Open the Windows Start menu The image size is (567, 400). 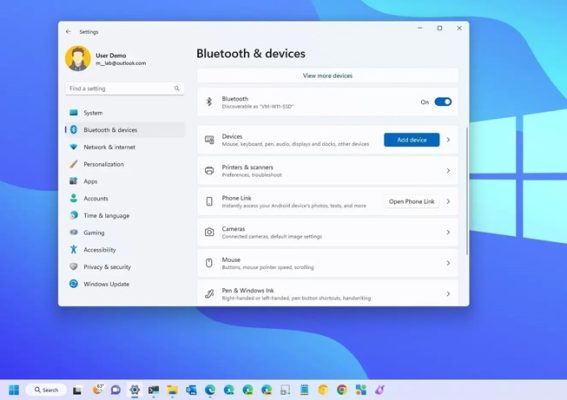point(14,390)
